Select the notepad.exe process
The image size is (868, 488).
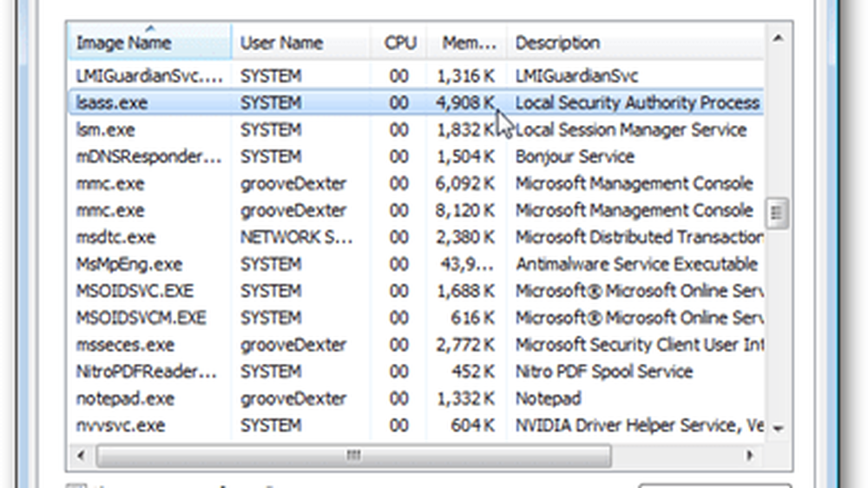(416, 399)
